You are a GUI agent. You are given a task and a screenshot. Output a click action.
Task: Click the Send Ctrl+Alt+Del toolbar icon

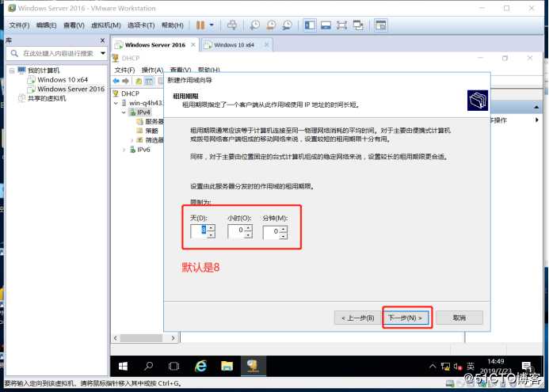click(232, 25)
